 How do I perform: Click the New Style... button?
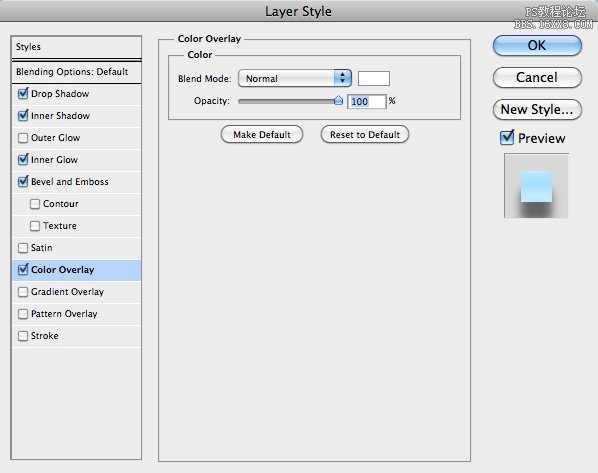pos(537,109)
